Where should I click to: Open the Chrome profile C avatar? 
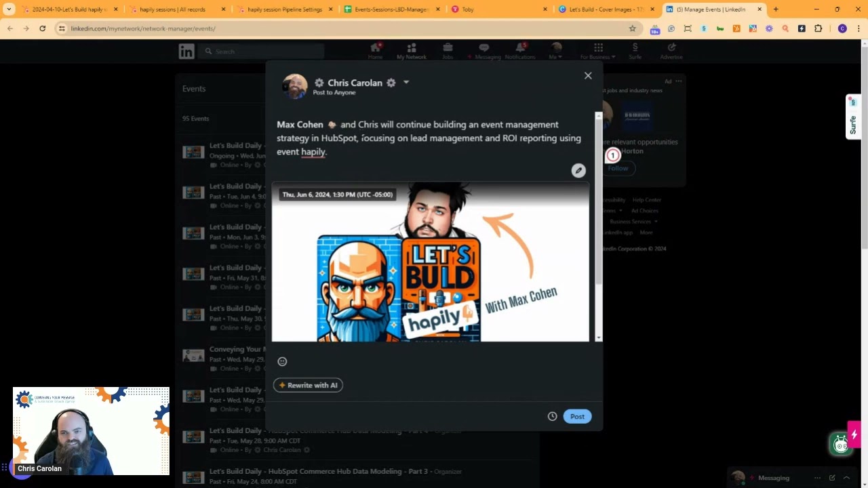point(842,28)
